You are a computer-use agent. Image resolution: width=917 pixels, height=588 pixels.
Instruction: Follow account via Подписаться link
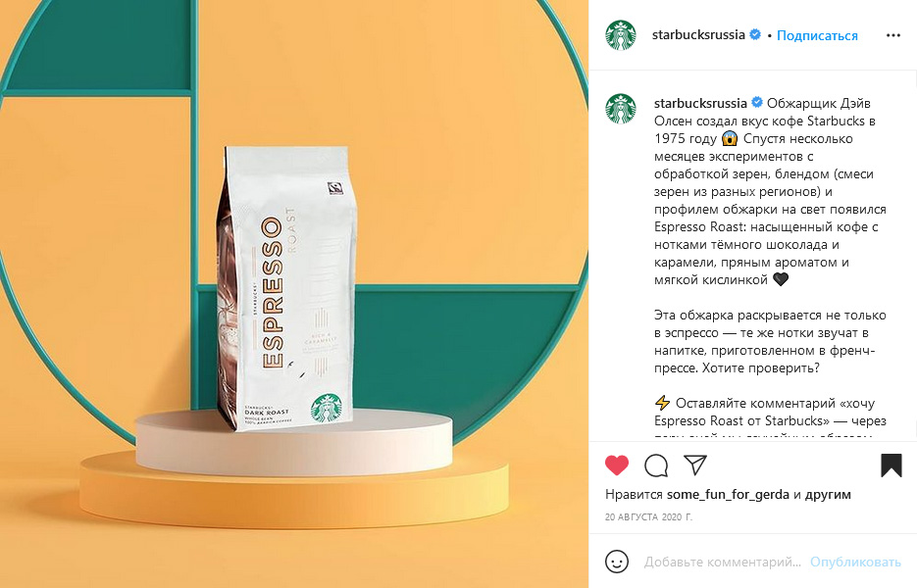pos(817,35)
